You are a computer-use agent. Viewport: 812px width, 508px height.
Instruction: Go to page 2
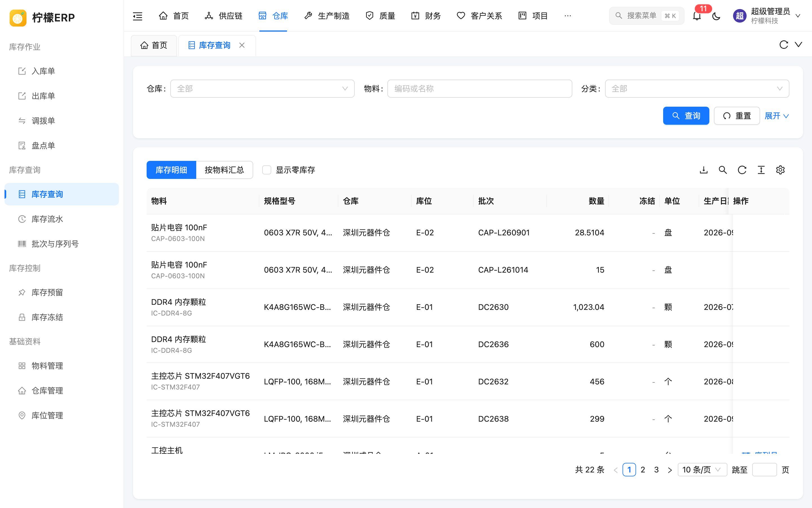(x=643, y=470)
